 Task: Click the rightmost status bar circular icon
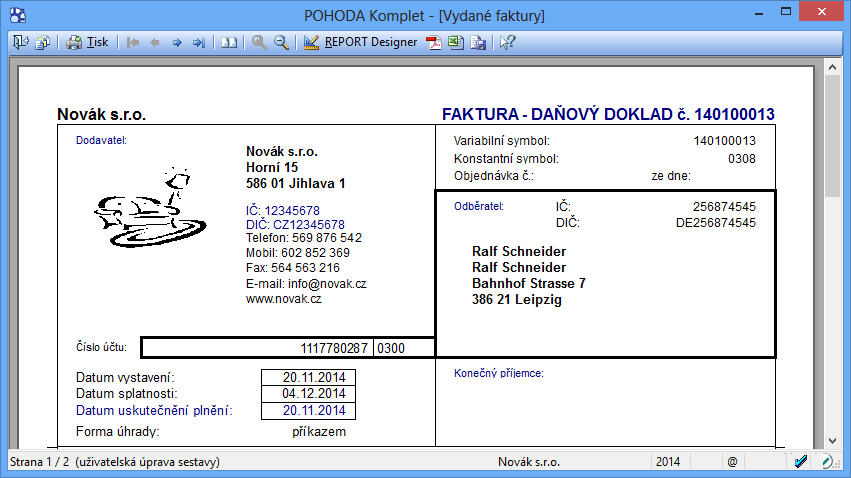(x=827, y=462)
